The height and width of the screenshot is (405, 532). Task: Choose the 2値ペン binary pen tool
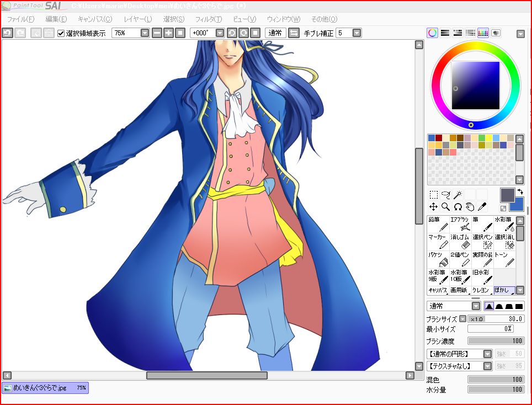pos(460,259)
